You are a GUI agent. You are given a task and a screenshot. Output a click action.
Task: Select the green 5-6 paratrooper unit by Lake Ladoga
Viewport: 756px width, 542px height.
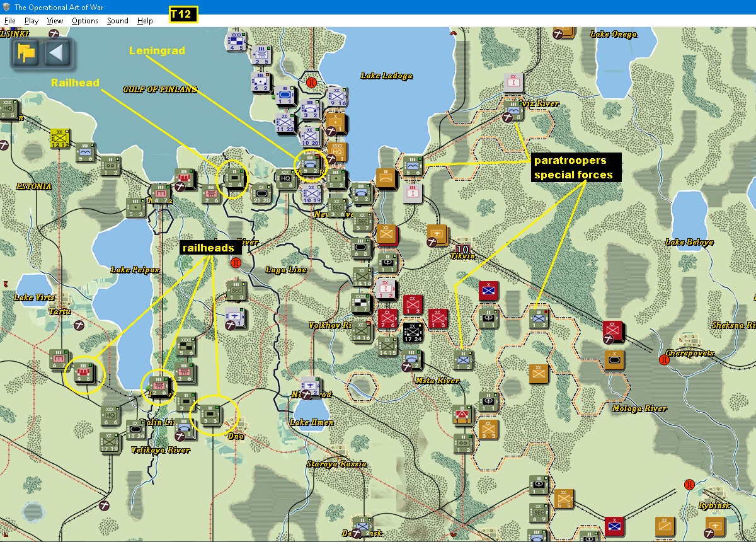pyautogui.click(x=413, y=165)
